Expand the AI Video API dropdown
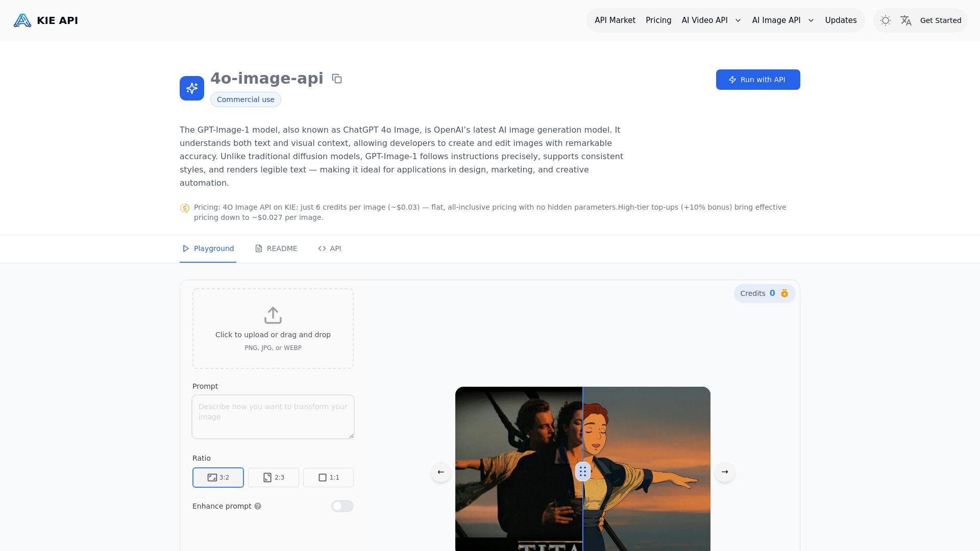This screenshot has width=980, height=551. (x=710, y=20)
